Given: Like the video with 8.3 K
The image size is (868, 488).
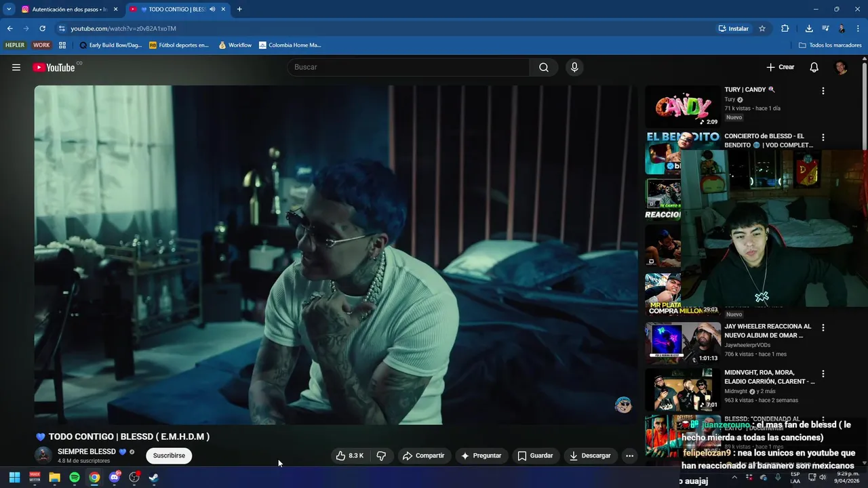Looking at the screenshot, I should tap(349, 455).
